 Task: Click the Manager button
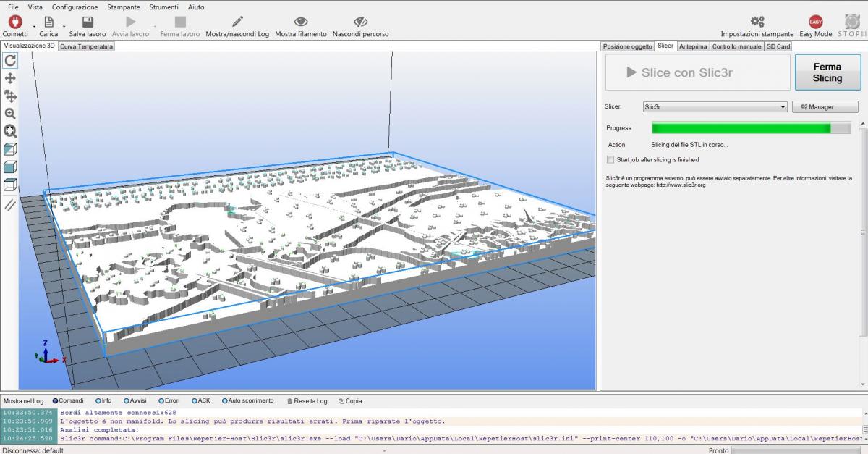[x=825, y=107]
